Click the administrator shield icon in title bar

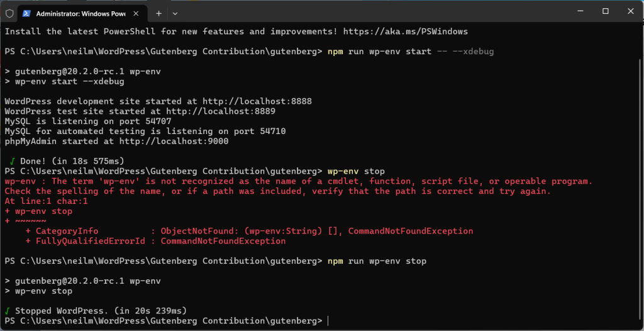[9, 13]
